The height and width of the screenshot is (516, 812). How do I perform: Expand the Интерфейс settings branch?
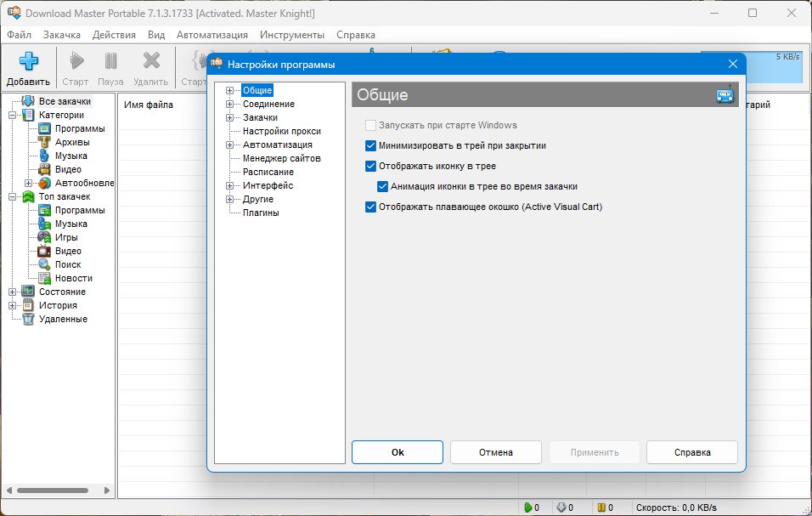[x=229, y=185]
